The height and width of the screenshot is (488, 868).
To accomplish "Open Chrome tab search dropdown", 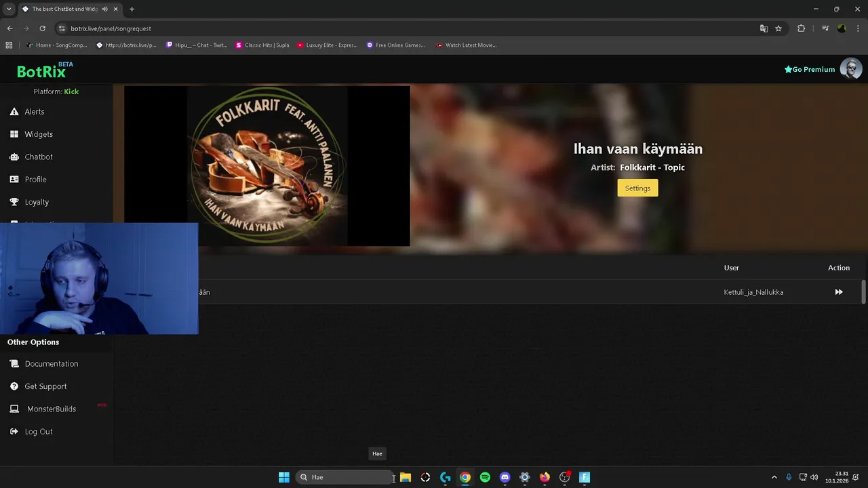I will (x=9, y=9).
